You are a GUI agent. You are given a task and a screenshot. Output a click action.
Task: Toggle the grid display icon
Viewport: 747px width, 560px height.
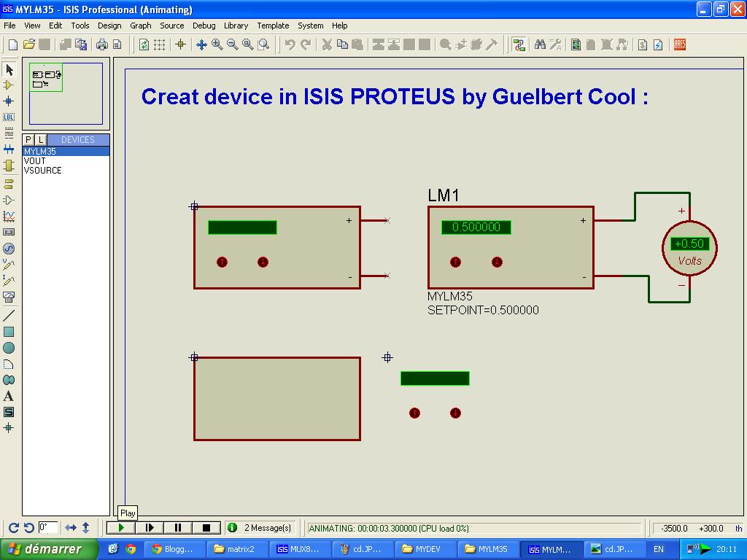(160, 44)
